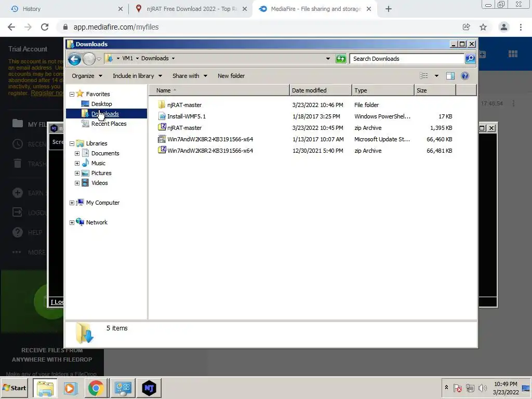Open MediaFire grid view icon

tap(513, 54)
